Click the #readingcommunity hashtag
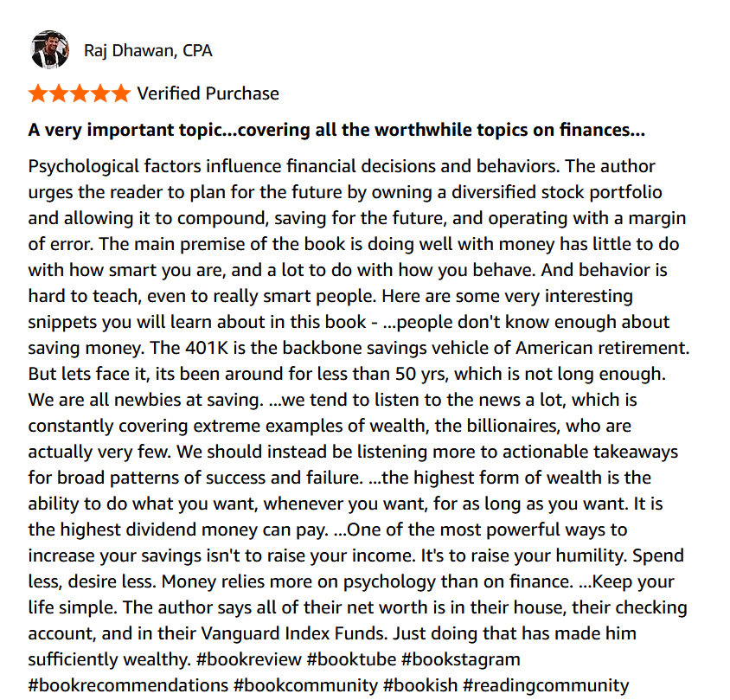This screenshot has height=700, width=730. click(x=546, y=685)
